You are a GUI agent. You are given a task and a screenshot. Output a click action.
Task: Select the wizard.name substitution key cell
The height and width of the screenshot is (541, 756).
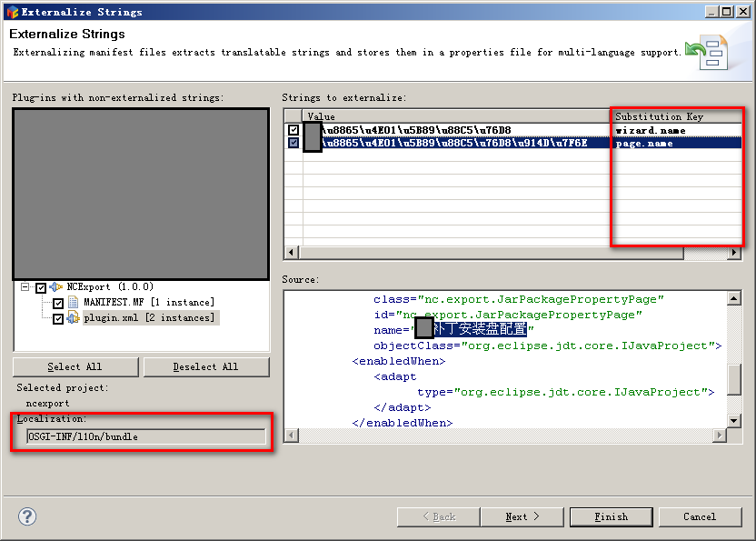pyautogui.click(x=677, y=130)
